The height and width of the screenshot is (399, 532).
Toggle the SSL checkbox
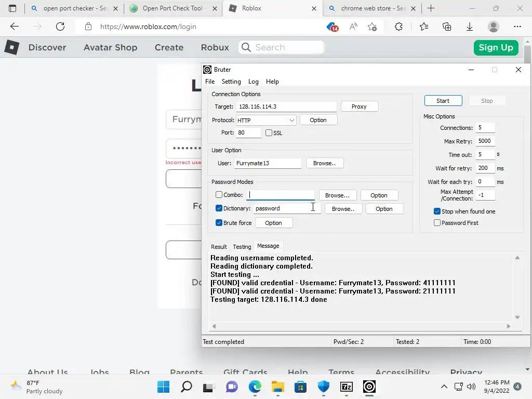pyautogui.click(x=269, y=132)
